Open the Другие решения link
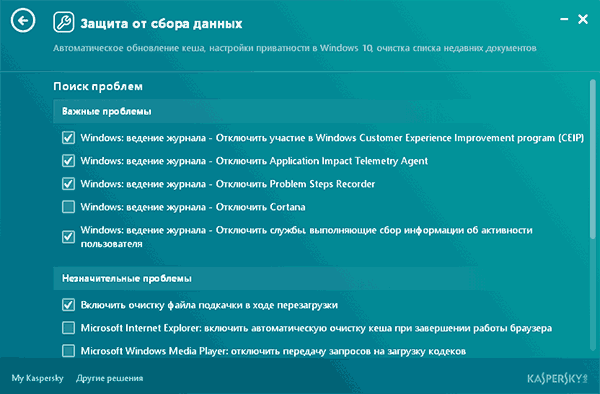Image resolution: width=600 pixels, height=394 pixels. (109, 378)
